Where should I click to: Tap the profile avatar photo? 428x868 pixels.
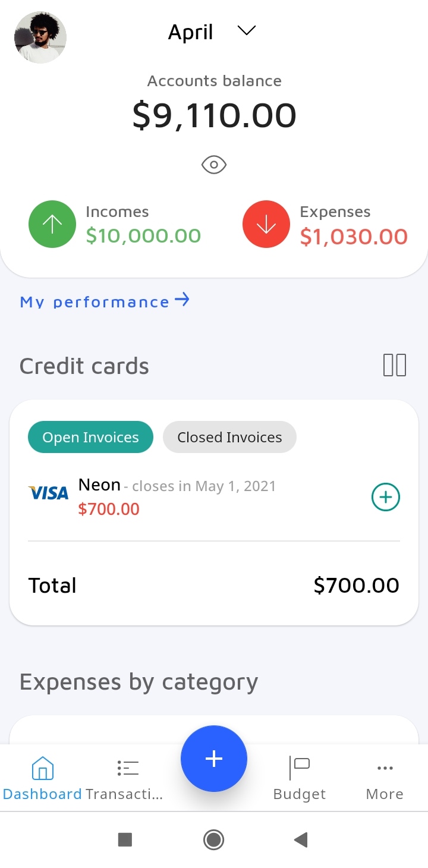pyautogui.click(x=40, y=37)
